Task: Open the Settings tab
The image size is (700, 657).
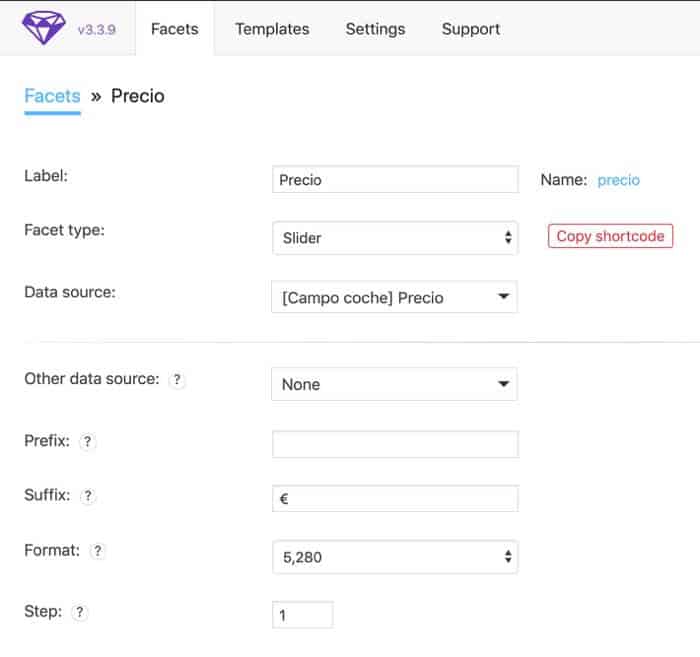Action: [375, 29]
